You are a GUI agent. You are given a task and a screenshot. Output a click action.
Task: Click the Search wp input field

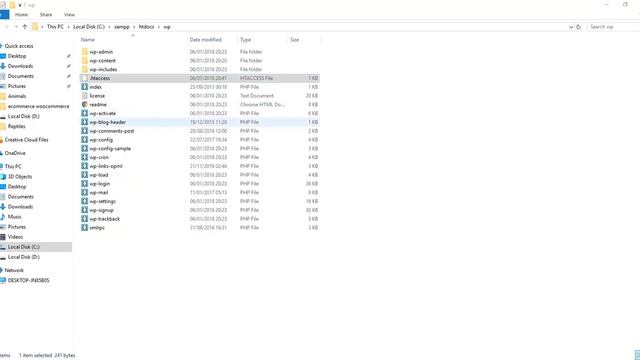(613, 27)
